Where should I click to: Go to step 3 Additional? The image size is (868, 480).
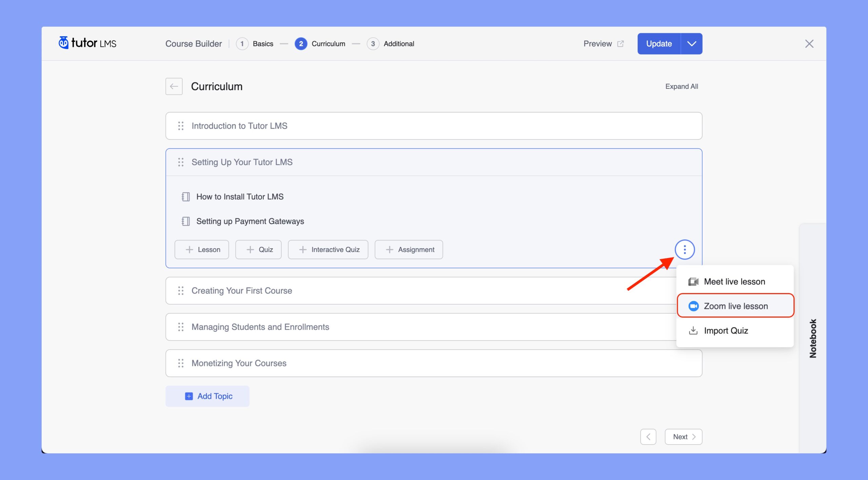point(391,44)
